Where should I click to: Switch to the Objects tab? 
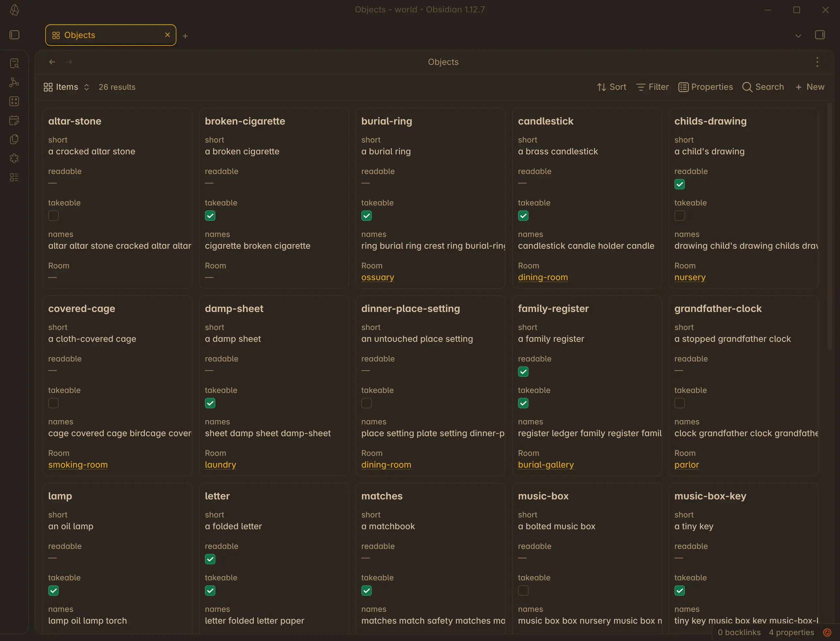111,35
